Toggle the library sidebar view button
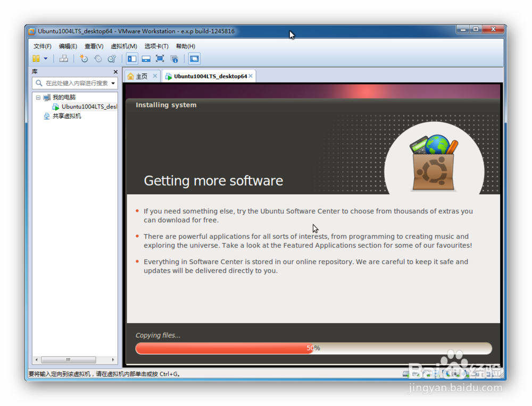The height and width of the screenshot is (406, 532). coord(132,59)
